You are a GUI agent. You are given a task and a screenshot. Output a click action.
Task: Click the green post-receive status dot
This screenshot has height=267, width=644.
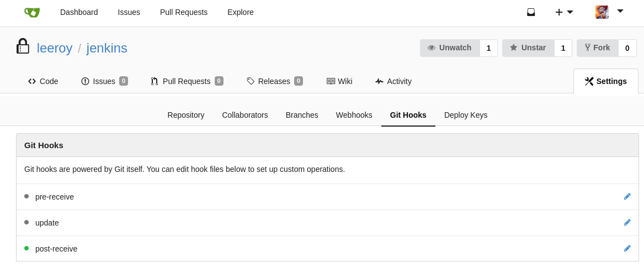click(26, 248)
